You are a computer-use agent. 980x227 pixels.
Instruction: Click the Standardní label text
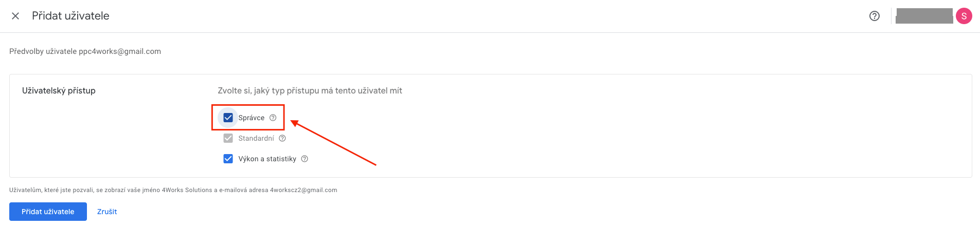click(256, 138)
